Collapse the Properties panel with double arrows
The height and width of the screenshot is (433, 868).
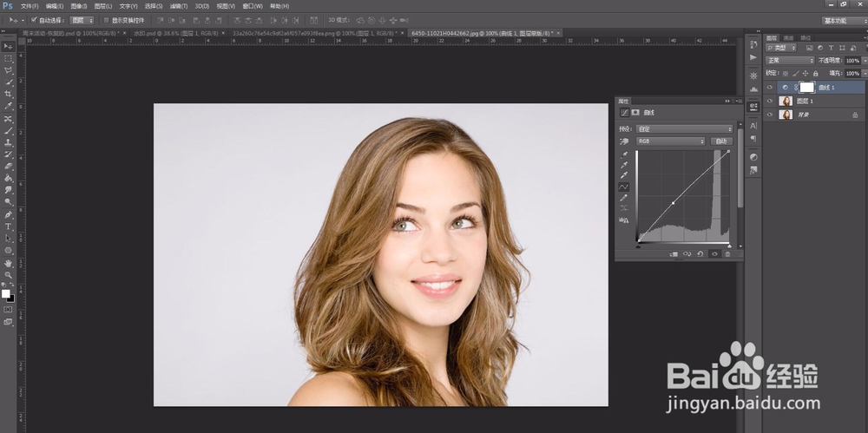pos(727,102)
